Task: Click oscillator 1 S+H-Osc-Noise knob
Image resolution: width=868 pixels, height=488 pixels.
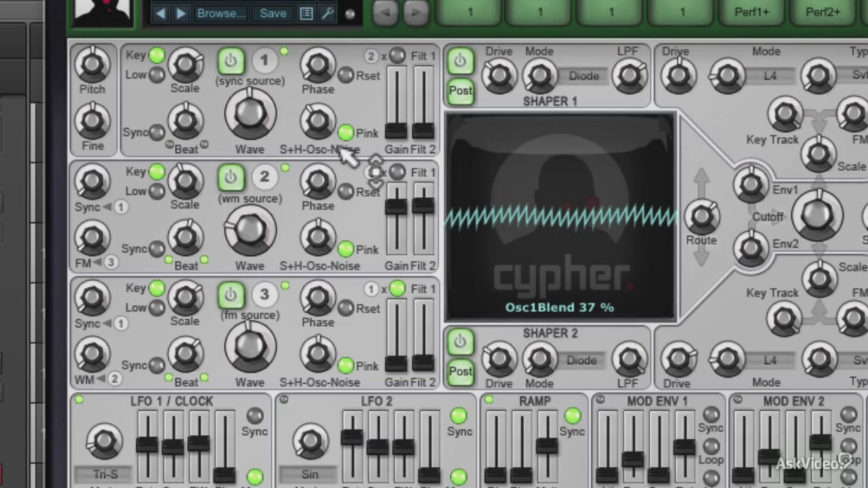Action: tap(318, 121)
